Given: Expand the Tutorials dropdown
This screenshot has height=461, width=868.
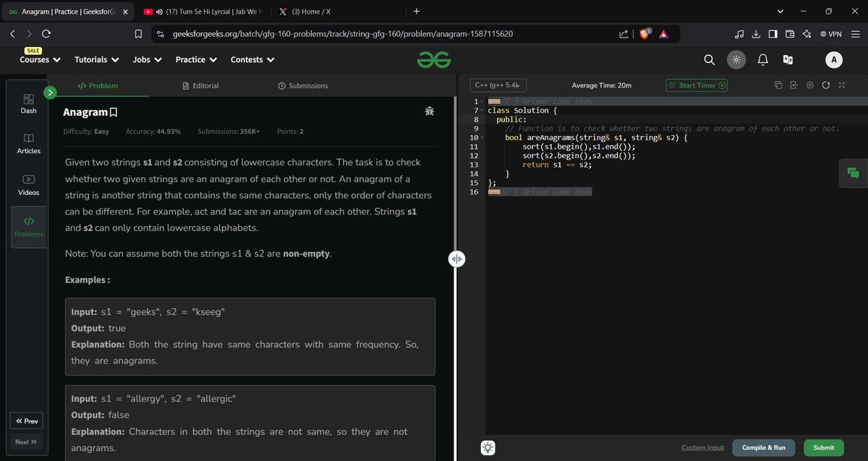Looking at the screenshot, I should point(96,60).
